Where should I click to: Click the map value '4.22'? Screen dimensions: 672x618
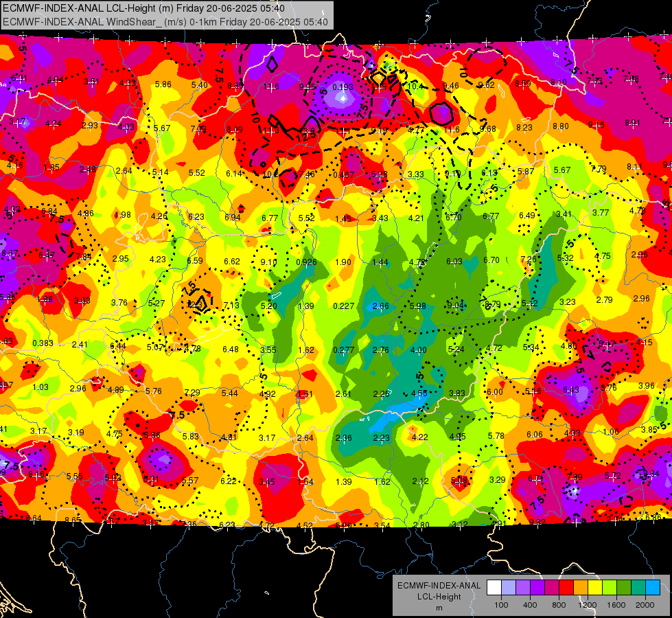coord(419,437)
